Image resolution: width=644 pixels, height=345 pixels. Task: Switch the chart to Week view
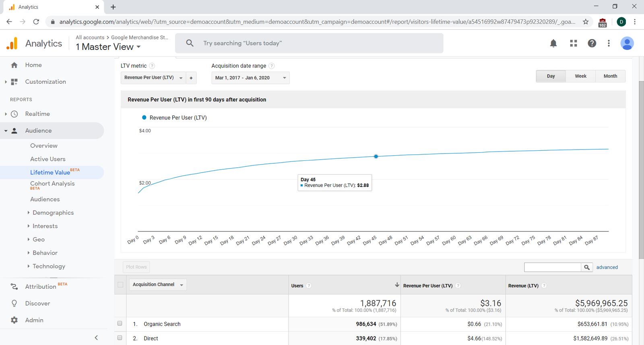point(580,76)
